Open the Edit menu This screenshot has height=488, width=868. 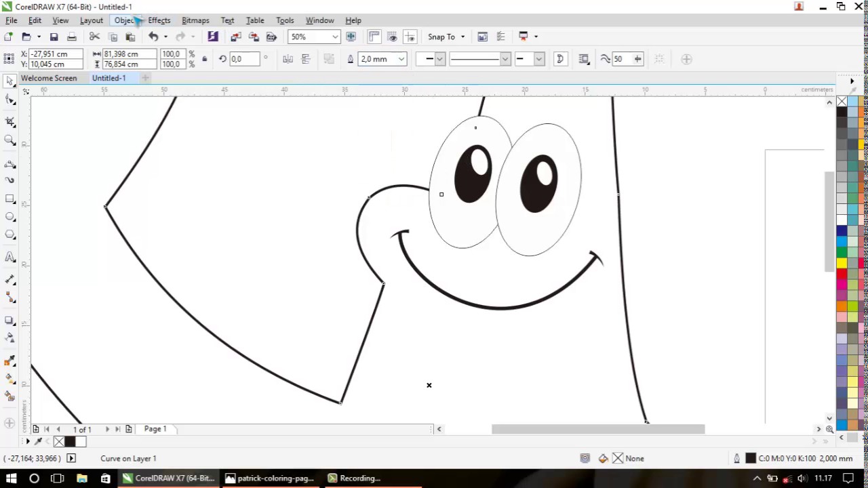(x=35, y=20)
